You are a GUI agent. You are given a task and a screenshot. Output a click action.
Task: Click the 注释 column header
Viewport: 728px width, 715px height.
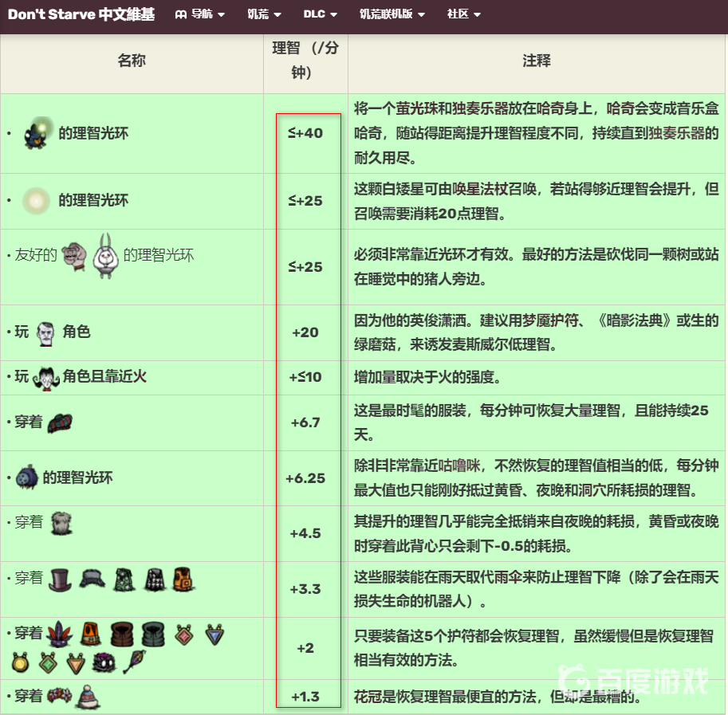[x=537, y=61]
